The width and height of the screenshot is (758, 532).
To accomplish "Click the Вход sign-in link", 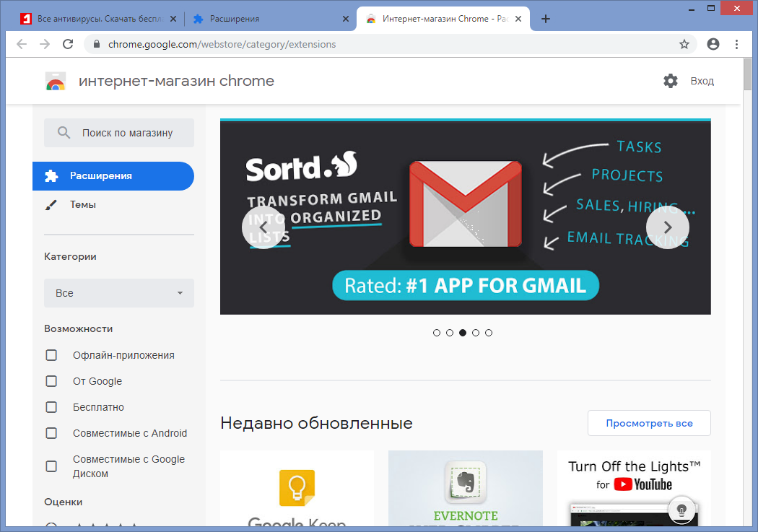I will tap(702, 81).
